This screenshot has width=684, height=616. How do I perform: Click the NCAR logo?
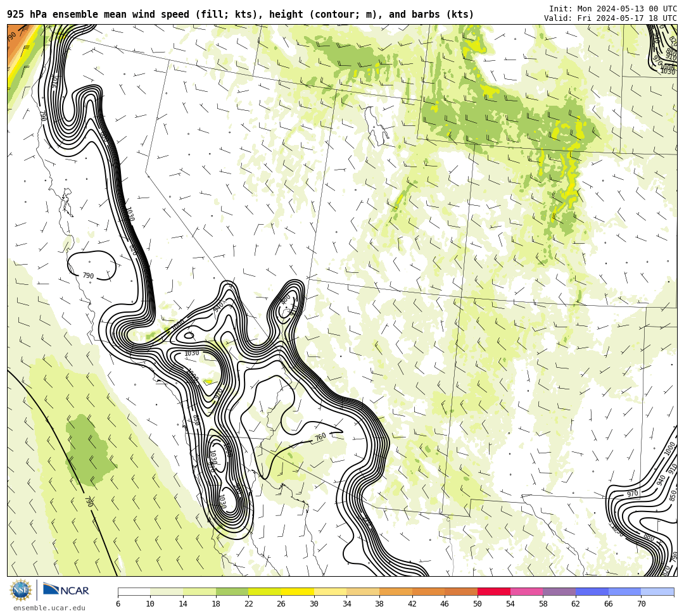[x=66, y=590]
